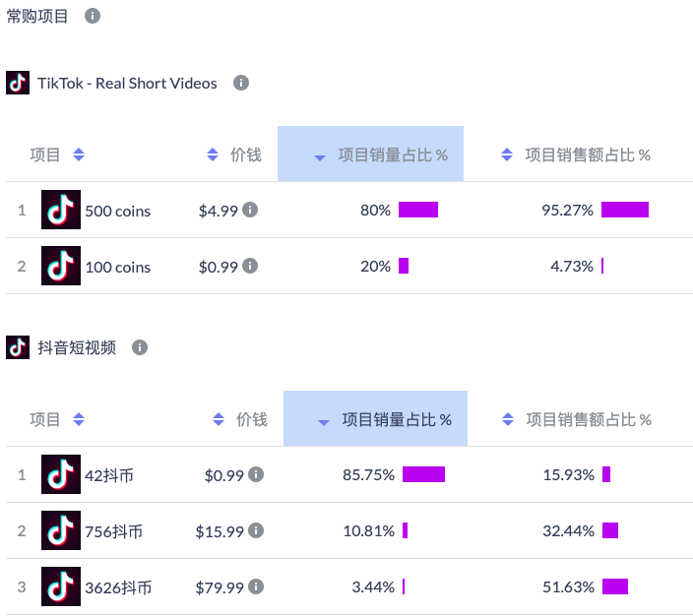Image resolution: width=693 pixels, height=616 pixels.
Task: Click the 500 coins TikTok item icon
Action: point(61,210)
